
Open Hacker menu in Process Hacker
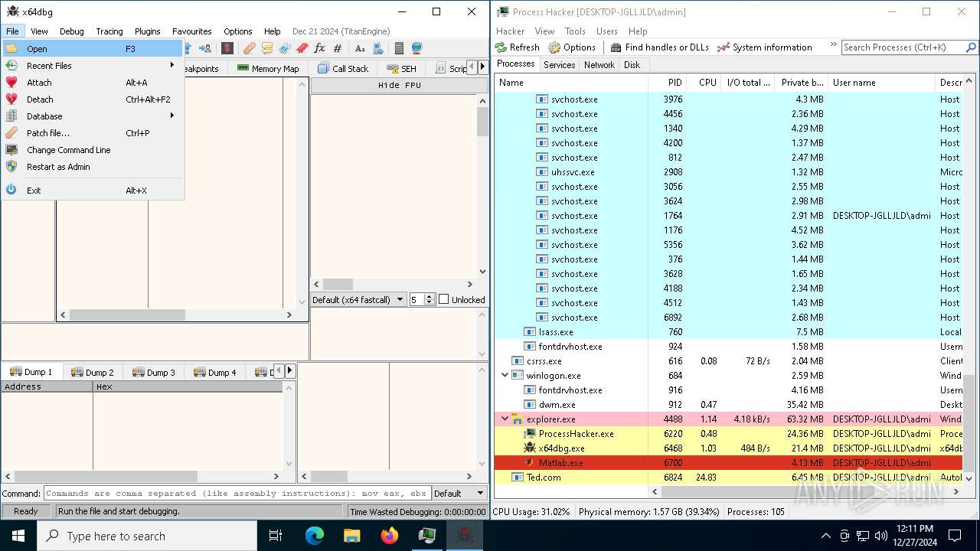click(x=511, y=31)
